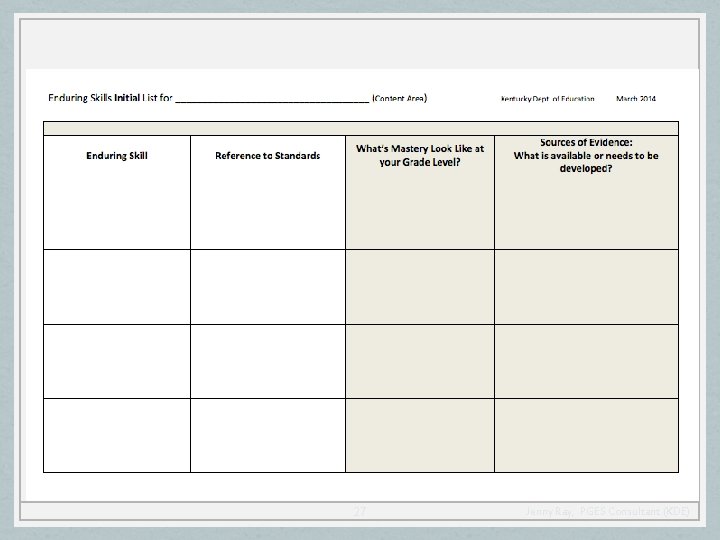Click 'Kentucky Dept. of Education' text
The image size is (720, 540).
[547, 99]
